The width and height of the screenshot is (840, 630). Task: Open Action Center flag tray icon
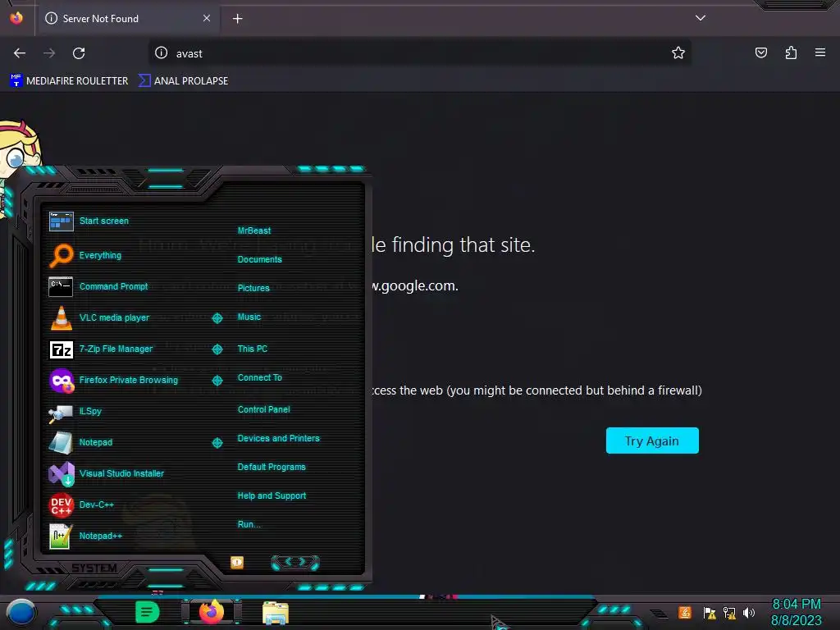click(710, 612)
